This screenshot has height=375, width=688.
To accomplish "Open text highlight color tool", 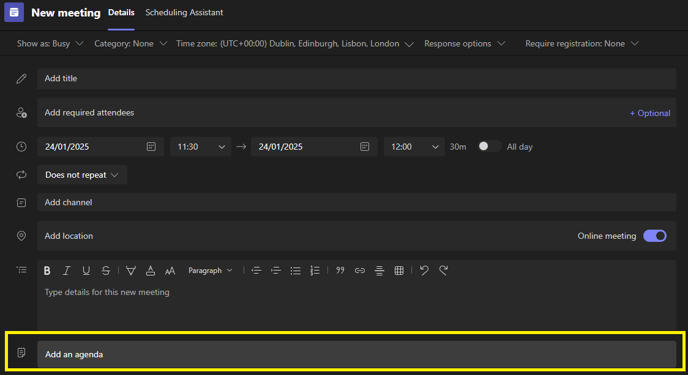I will pyautogui.click(x=131, y=271).
